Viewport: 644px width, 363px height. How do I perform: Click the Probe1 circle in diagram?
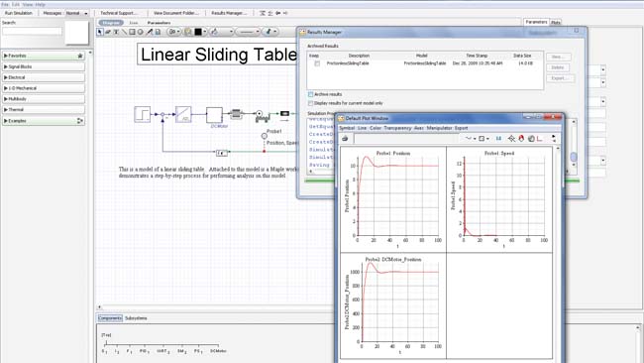(265, 136)
